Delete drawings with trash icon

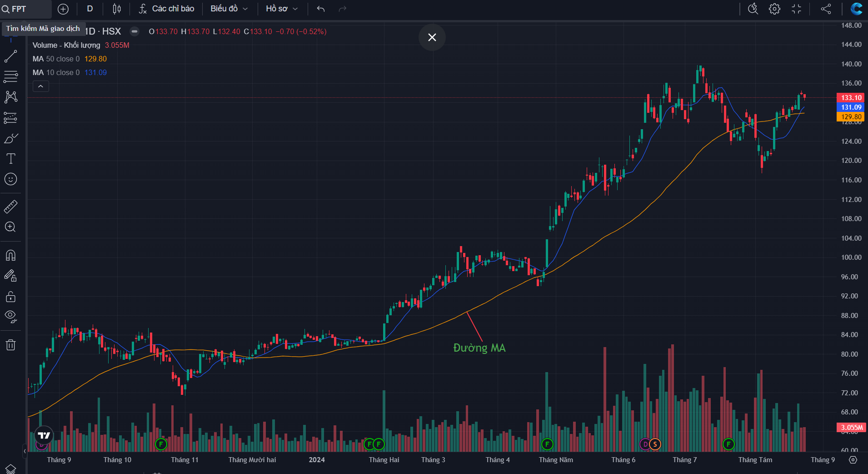[10, 345]
